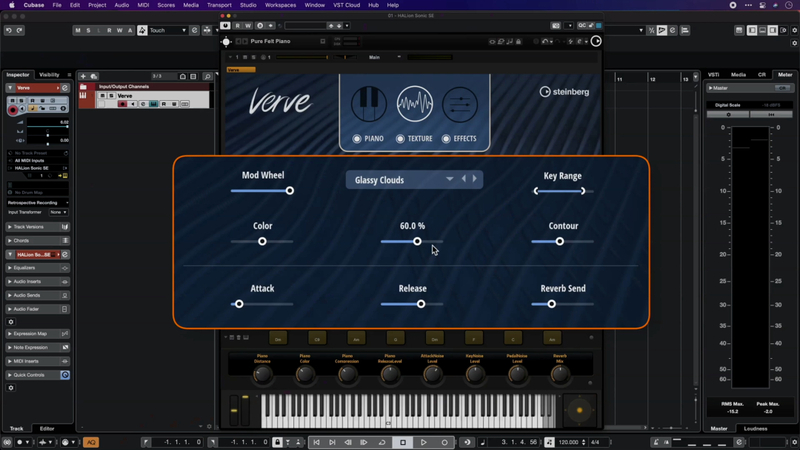Click the Steinberg logo in Verve

coord(564,92)
